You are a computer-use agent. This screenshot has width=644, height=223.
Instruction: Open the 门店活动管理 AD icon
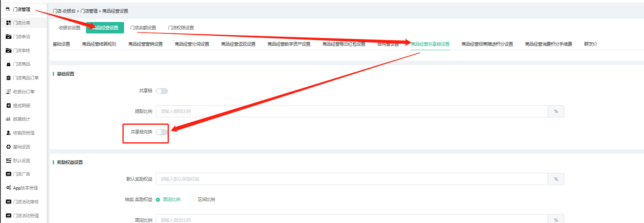pos(9,216)
